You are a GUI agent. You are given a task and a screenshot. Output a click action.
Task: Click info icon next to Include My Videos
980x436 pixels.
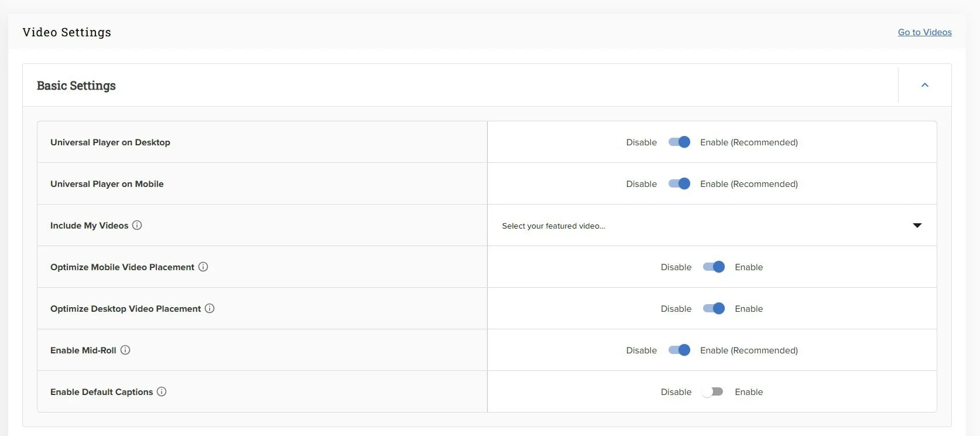click(x=137, y=225)
